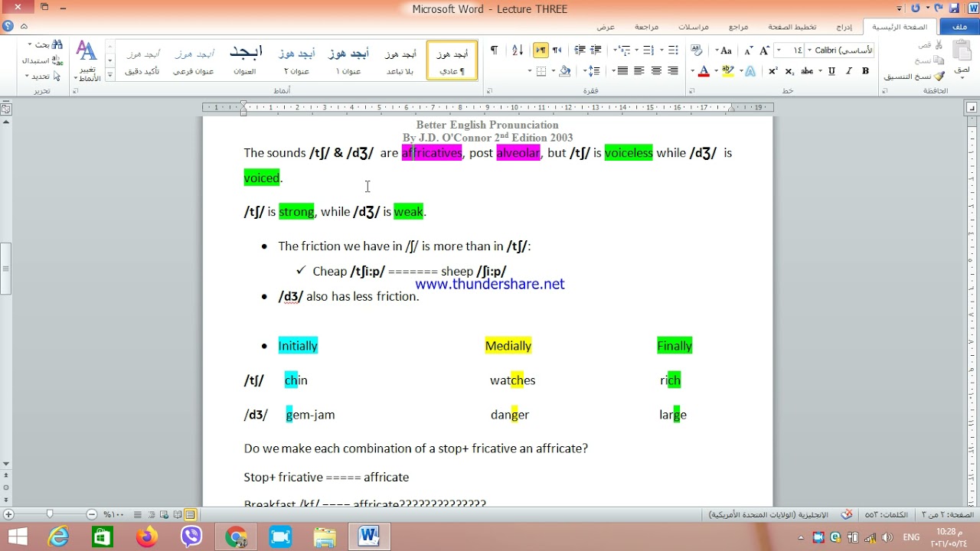Apply Title style (العنوان)
The width and height of the screenshot is (980, 551).
point(245,60)
